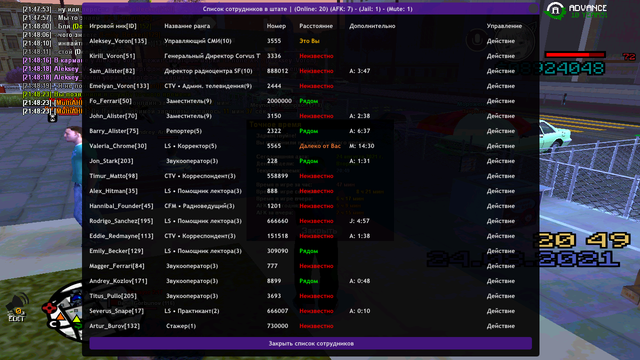Image resolution: width=640 pixels, height=360 pixels.
Task: Open Действие for Artur_Burov[132]
Action: [500, 326]
